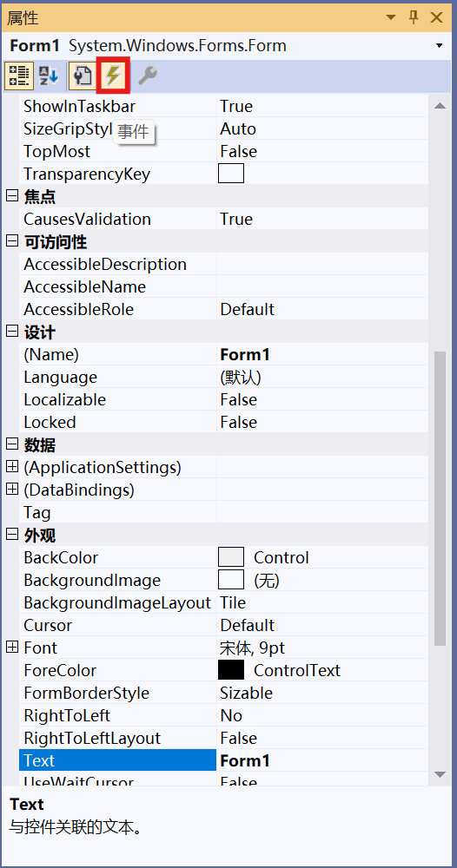Collapse the 焦点 category
This screenshot has height=868, width=457.
tap(11, 196)
